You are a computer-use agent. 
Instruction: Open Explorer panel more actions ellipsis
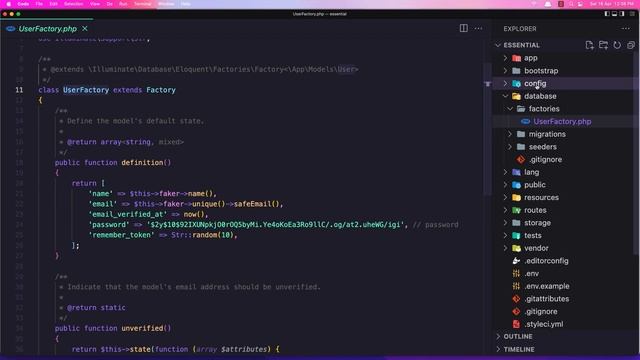(x=625, y=29)
